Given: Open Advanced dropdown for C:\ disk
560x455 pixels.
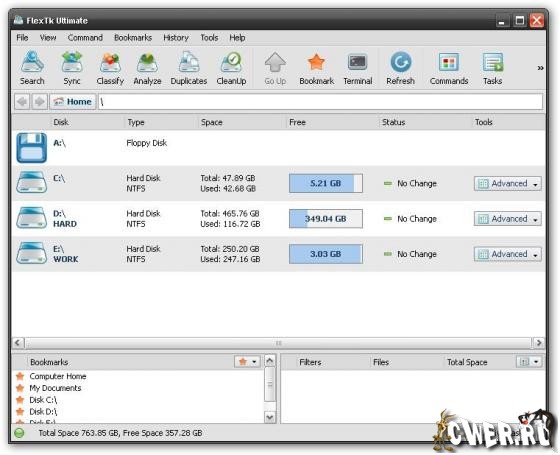Looking at the screenshot, I should point(508,184).
